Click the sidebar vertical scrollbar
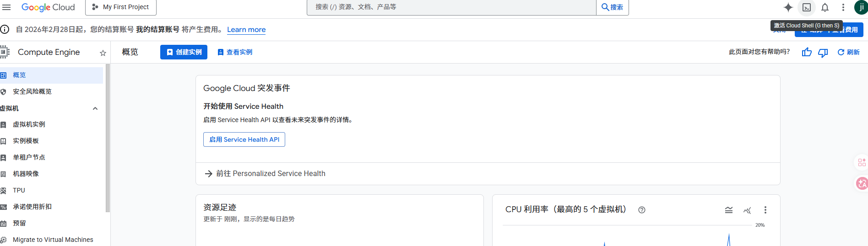 tap(108, 138)
